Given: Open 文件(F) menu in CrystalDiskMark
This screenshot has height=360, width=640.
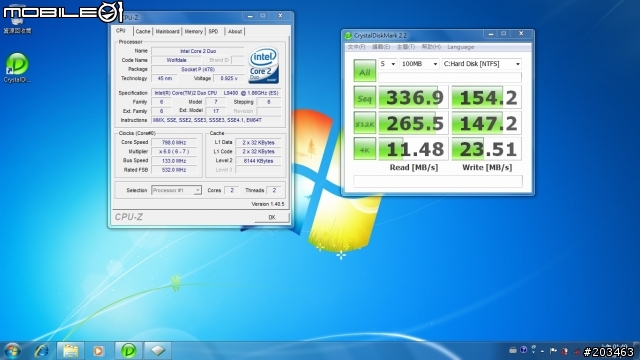Looking at the screenshot, I should (x=356, y=47).
